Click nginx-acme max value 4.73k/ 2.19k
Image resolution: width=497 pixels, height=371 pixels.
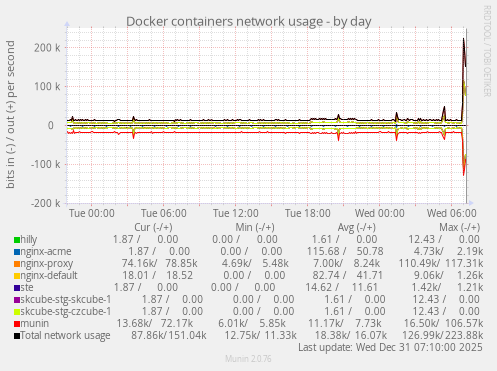[x=448, y=251]
